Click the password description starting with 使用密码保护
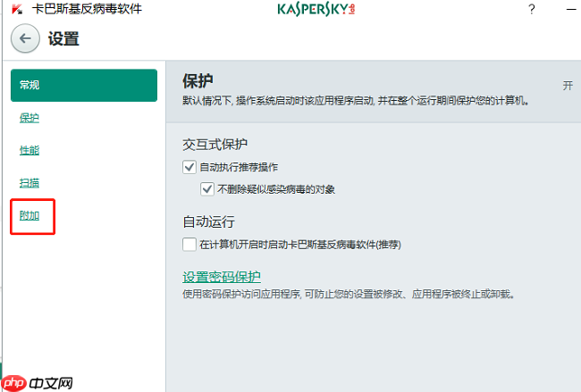 349,295
